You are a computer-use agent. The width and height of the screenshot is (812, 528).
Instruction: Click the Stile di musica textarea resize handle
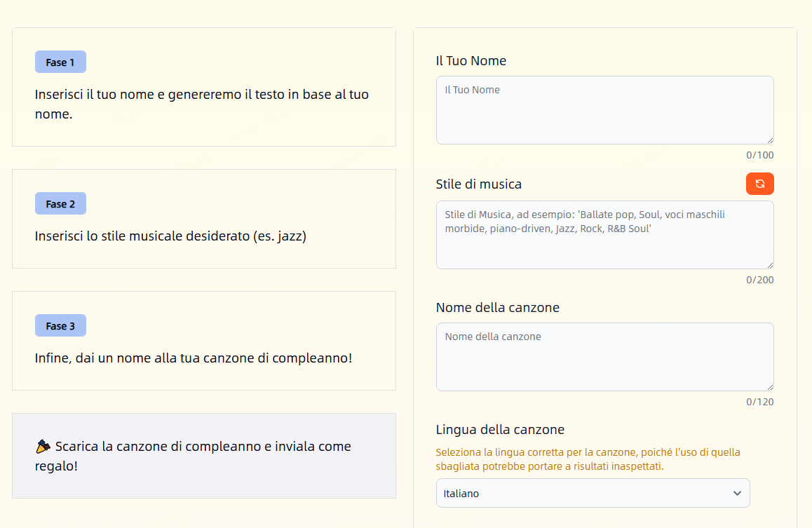[x=769, y=265]
